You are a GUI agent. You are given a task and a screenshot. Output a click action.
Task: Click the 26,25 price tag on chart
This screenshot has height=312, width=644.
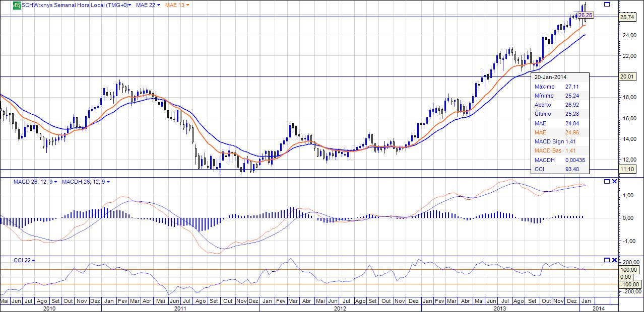[585, 16]
